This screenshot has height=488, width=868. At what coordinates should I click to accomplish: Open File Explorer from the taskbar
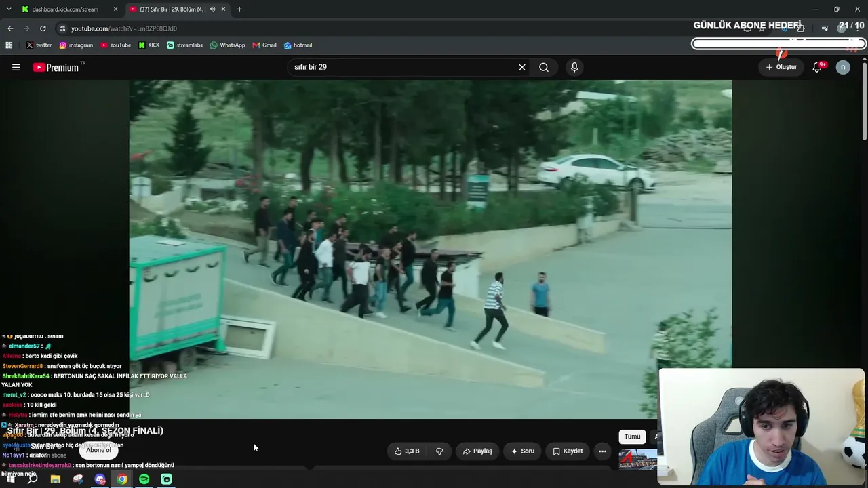pyautogui.click(x=56, y=479)
